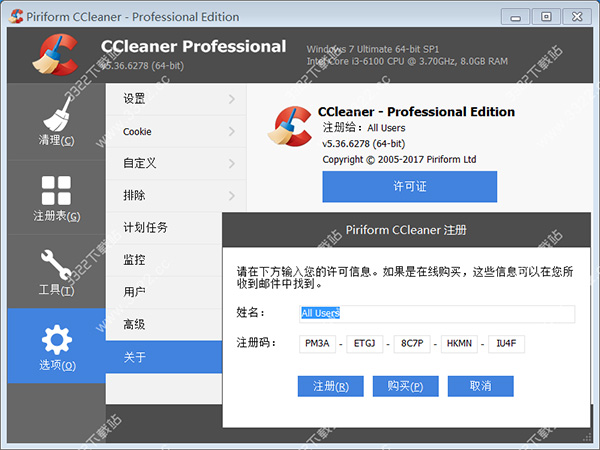Viewport: 600px width, 450px height.
Task: Click the PM3A license code box
Action: [x=317, y=344]
